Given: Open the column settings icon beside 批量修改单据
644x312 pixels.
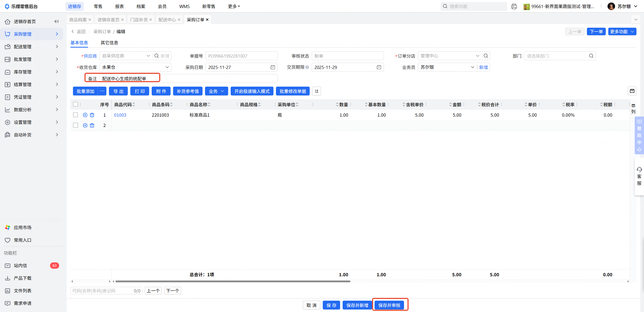Looking at the screenshot, I should click(316, 91).
